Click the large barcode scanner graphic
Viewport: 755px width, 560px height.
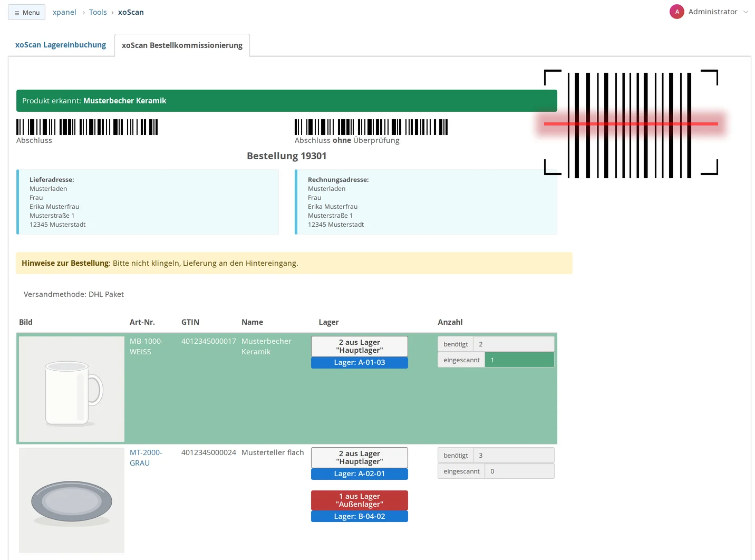point(631,124)
